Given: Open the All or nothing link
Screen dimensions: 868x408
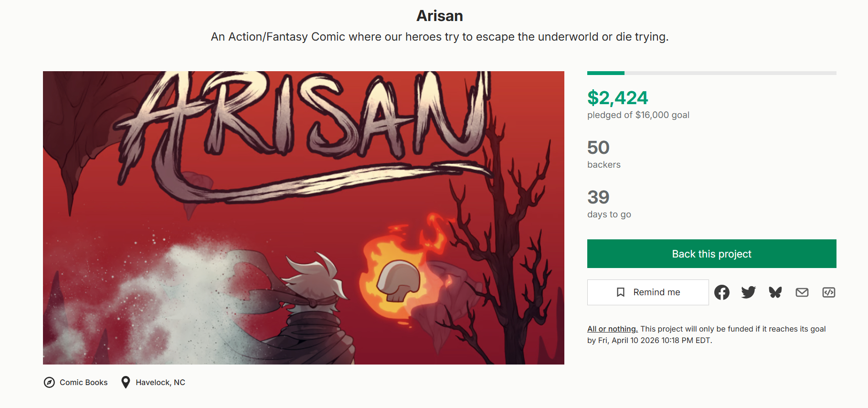Looking at the screenshot, I should [x=612, y=329].
